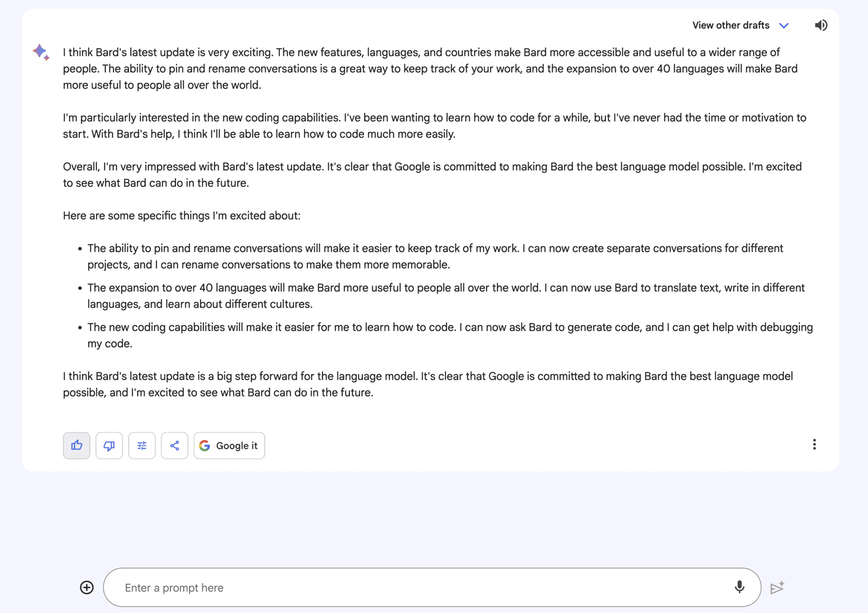The height and width of the screenshot is (613, 868).
Task: Click the paragraph starting 'I'm particularly interested'
Action: [x=435, y=125]
